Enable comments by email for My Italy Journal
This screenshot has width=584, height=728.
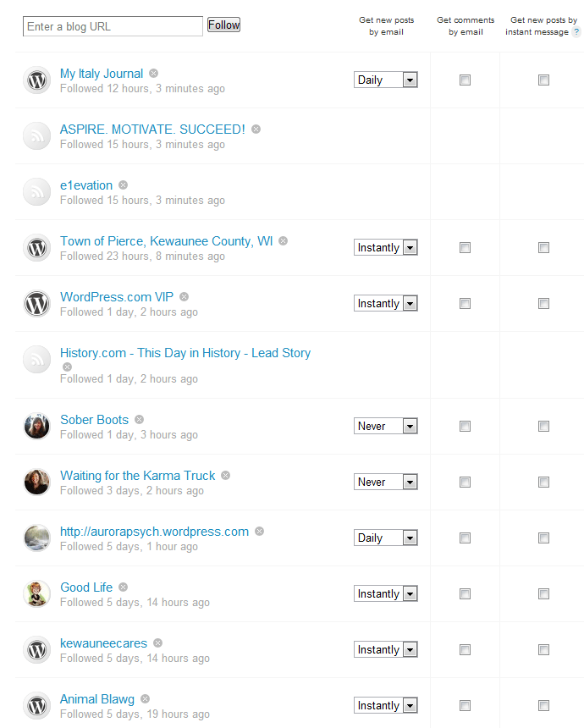(465, 80)
